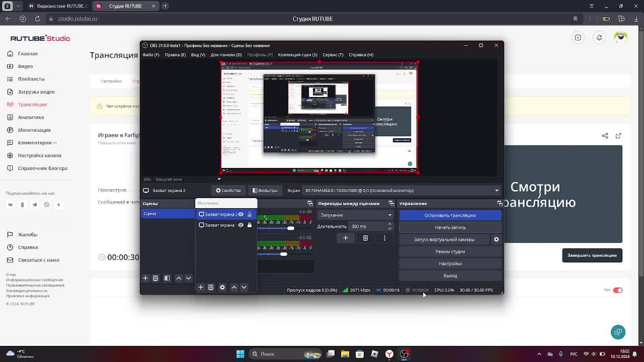Click Завершить трансляцию on RUTUBE page
Screen dimensions: 644x362
592,255
